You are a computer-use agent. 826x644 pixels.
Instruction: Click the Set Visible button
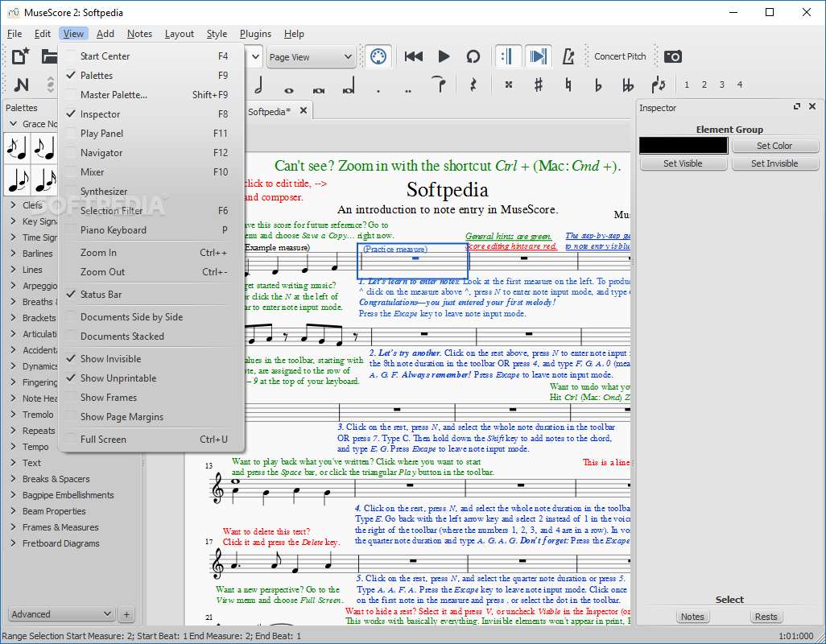pos(684,163)
